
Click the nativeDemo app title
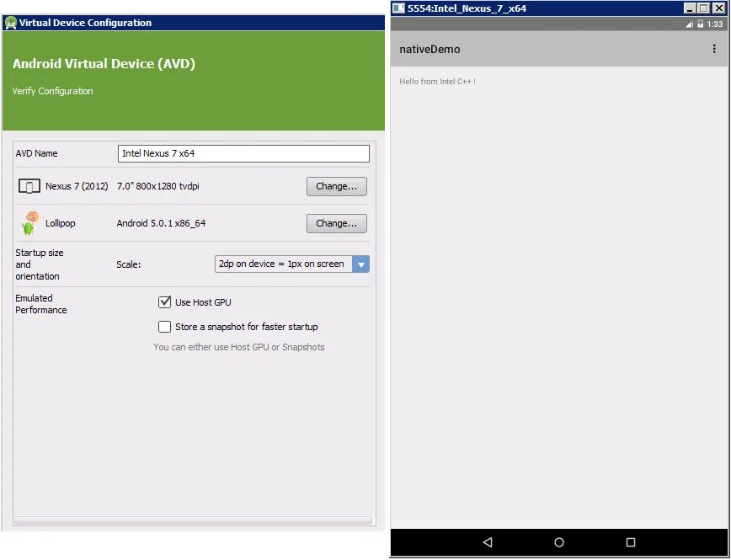pos(430,50)
